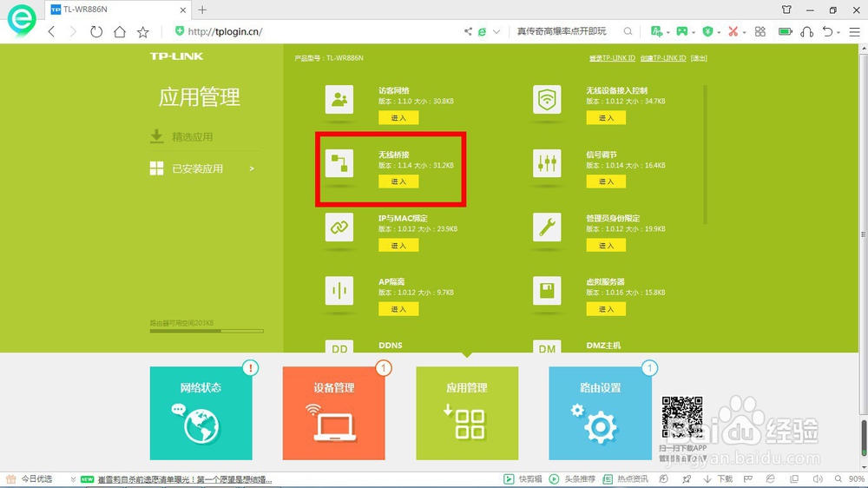Select 精选应用 in the sidebar
Viewport: 868px width, 488px height.
pos(192,137)
